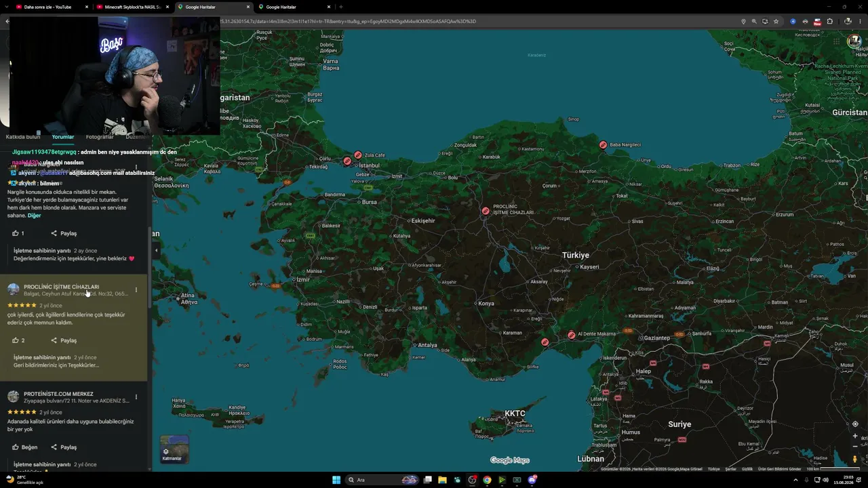The height and width of the screenshot is (488, 868).
Task: Switch to the Fotoğraflar tab
Action: [x=100, y=137]
